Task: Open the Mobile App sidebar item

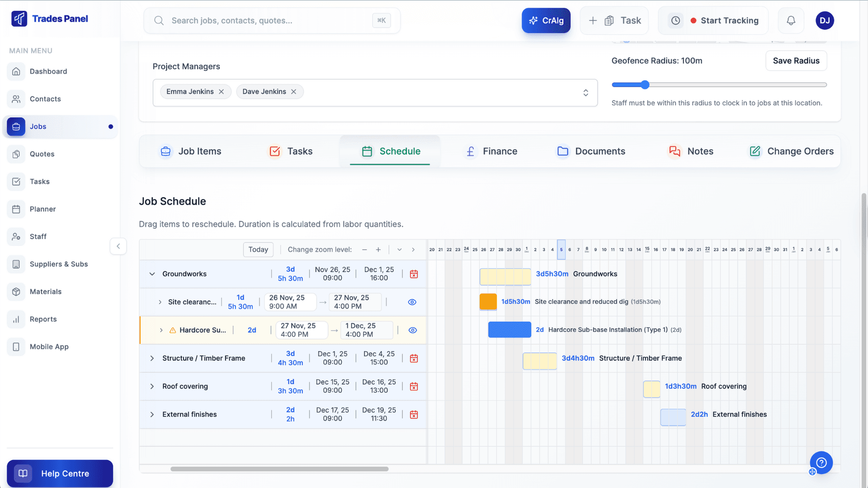Action: [49, 347]
